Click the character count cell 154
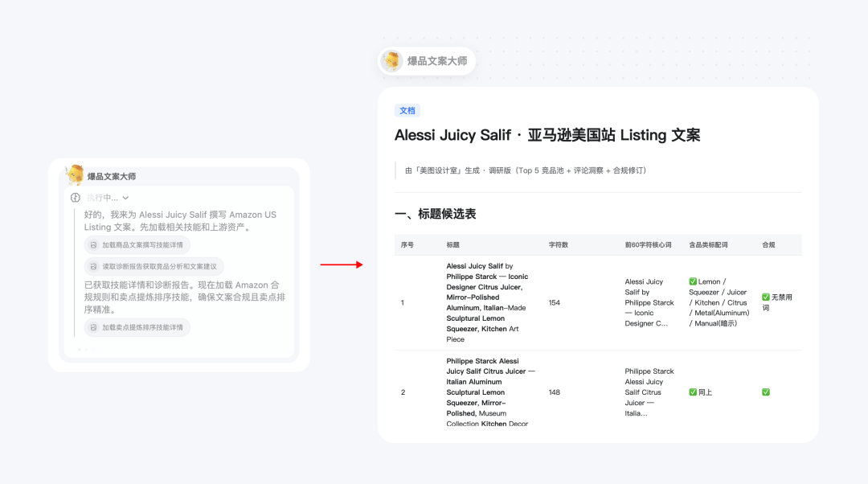Viewport: 868px width, 484px height. (554, 303)
